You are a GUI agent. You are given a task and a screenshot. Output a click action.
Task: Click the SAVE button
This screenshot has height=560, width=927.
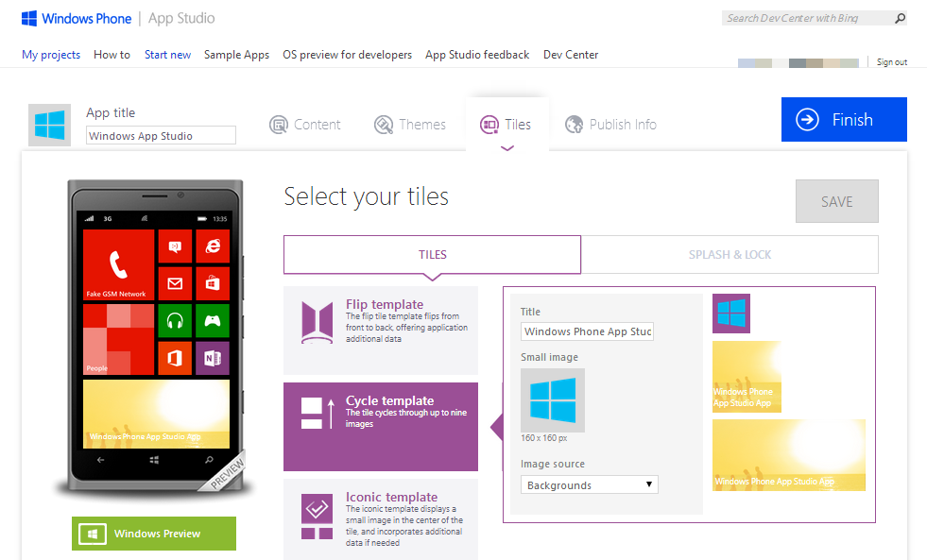[836, 201]
